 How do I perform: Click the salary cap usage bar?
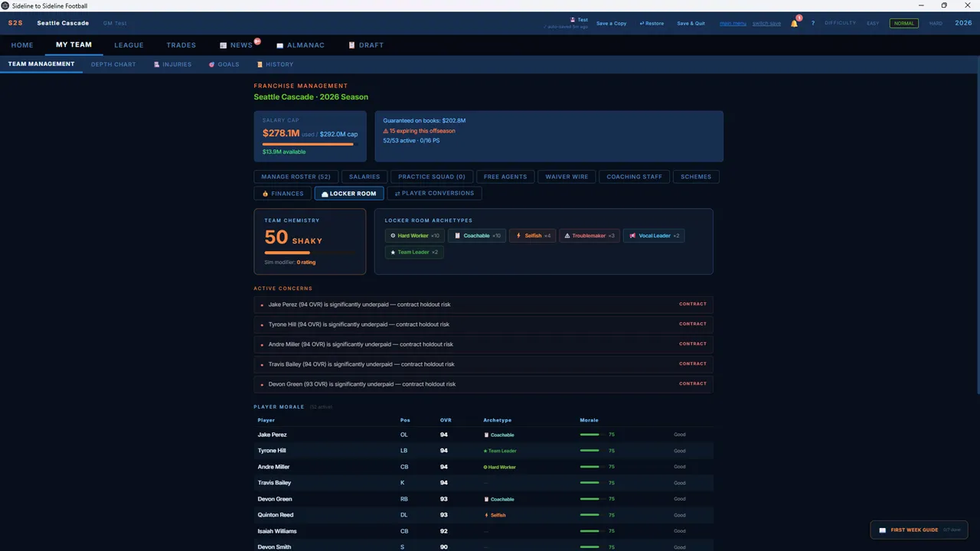coord(309,144)
